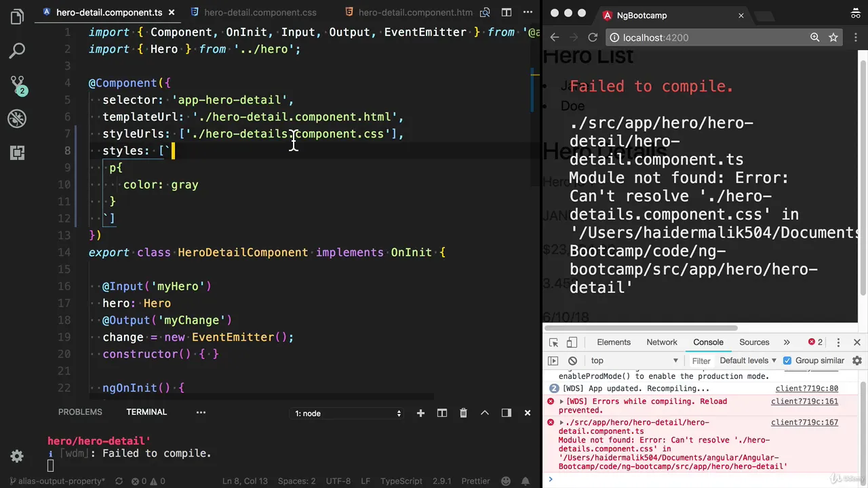The image size is (868, 488).
Task: Open the Extensions view in activity bar
Action: tap(17, 152)
